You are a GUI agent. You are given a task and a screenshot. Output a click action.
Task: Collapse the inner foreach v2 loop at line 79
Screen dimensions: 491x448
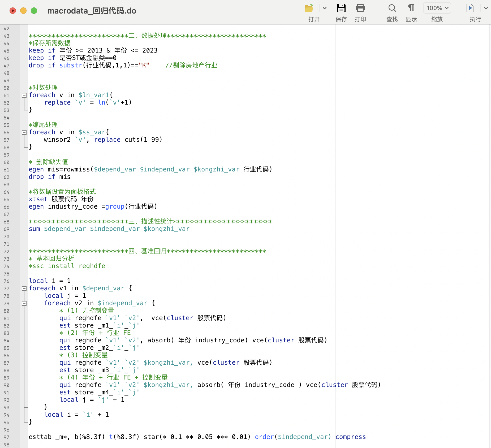(24, 303)
